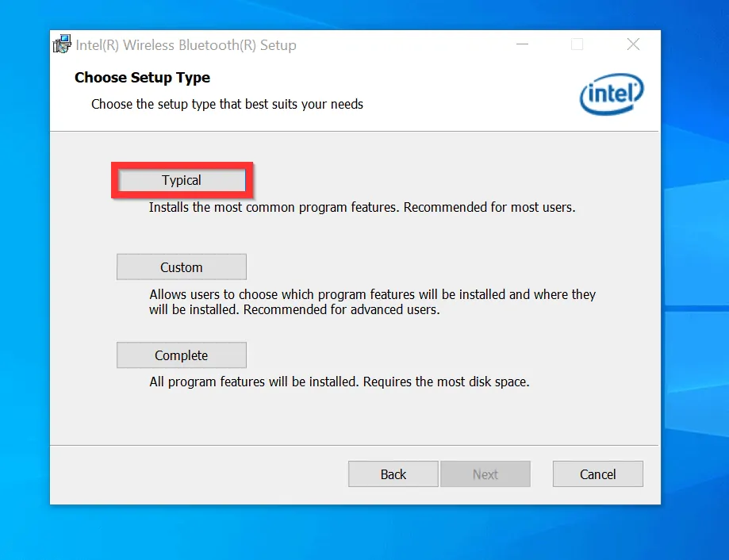729x560 pixels.
Task: Click the Complete option's disk space description
Action: pyautogui.click(x=339, y=382)
